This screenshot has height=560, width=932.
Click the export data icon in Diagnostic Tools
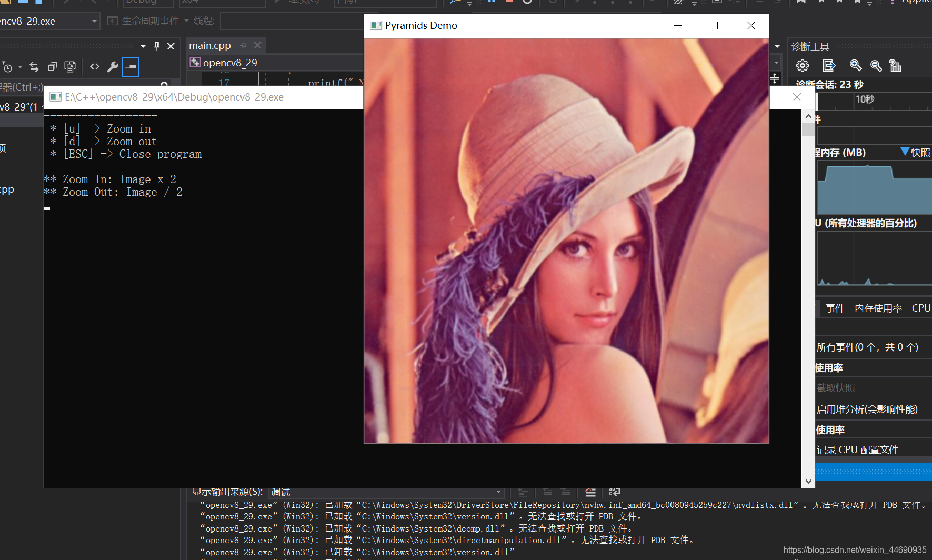point(829,65)
